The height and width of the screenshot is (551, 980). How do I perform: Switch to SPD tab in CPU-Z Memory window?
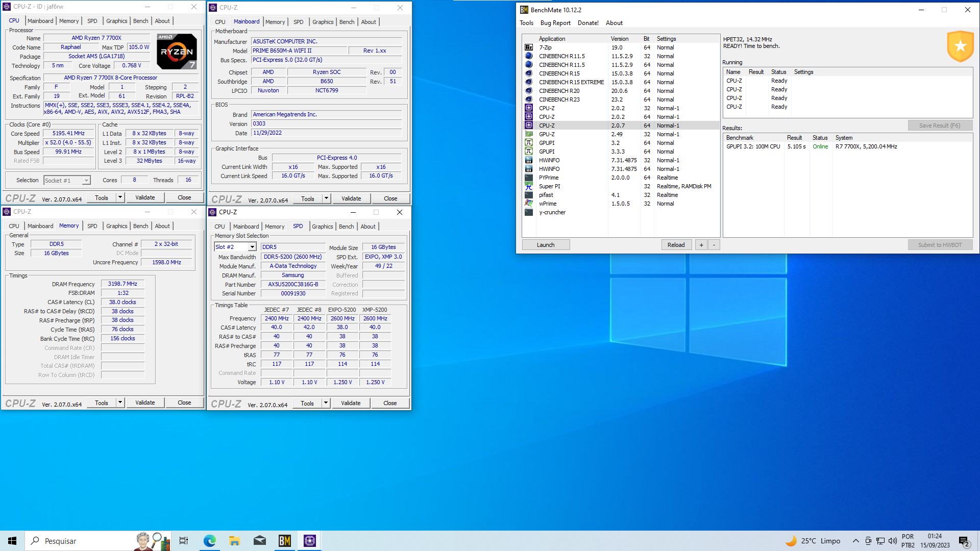92,226
